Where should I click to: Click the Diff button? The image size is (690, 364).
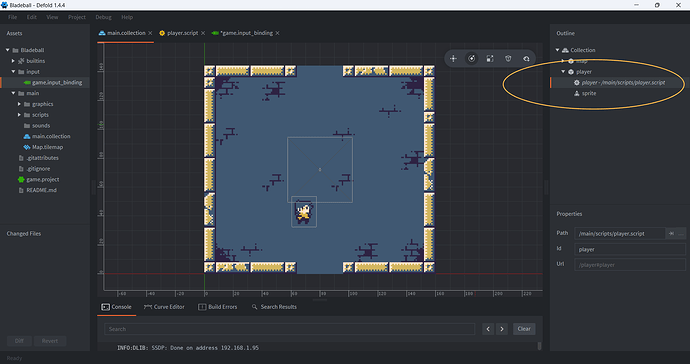[19, 341]
